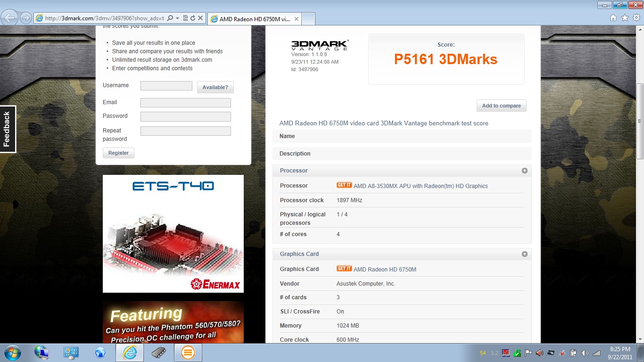Open the white volume speaker tray icon
The image size is (644, 362).
tap(585, 353)
